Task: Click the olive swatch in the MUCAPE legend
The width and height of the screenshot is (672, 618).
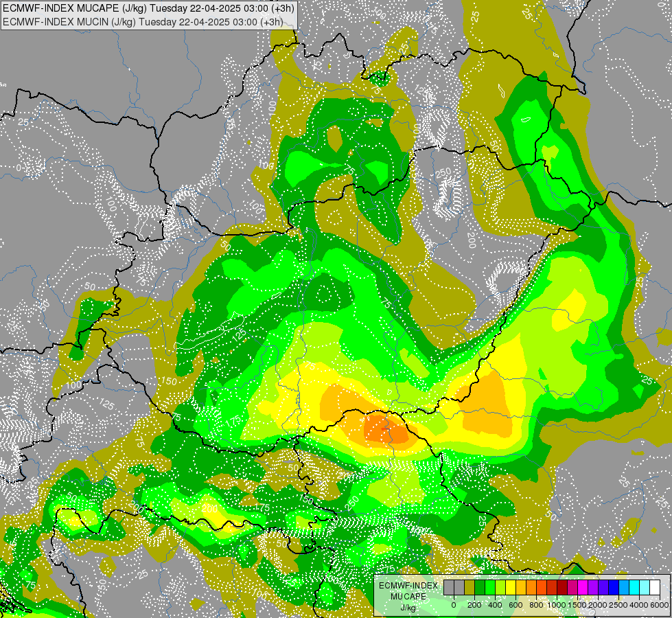Action: pos(470,588)
